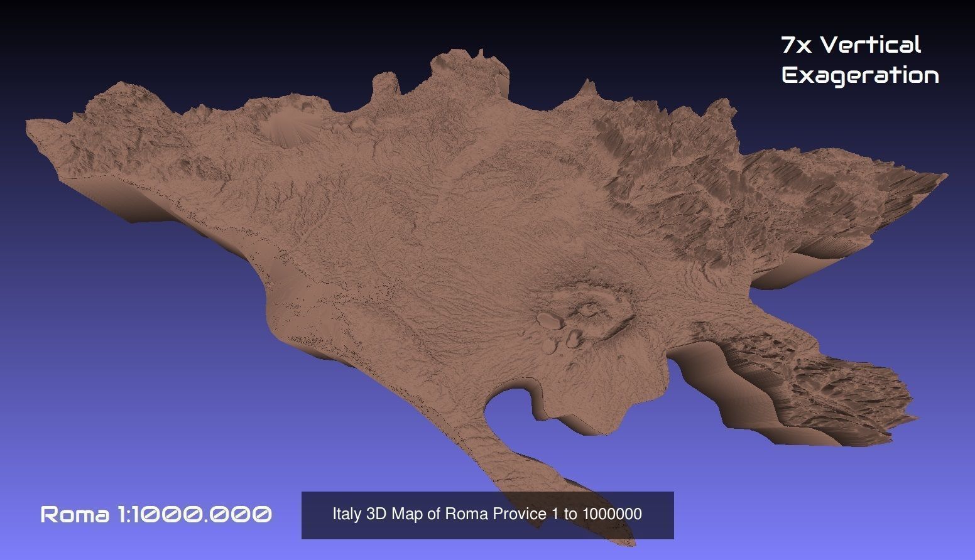
Task: Click the 'Roma 1:1000.000' scale label
Action: click(x=156, y=515)
